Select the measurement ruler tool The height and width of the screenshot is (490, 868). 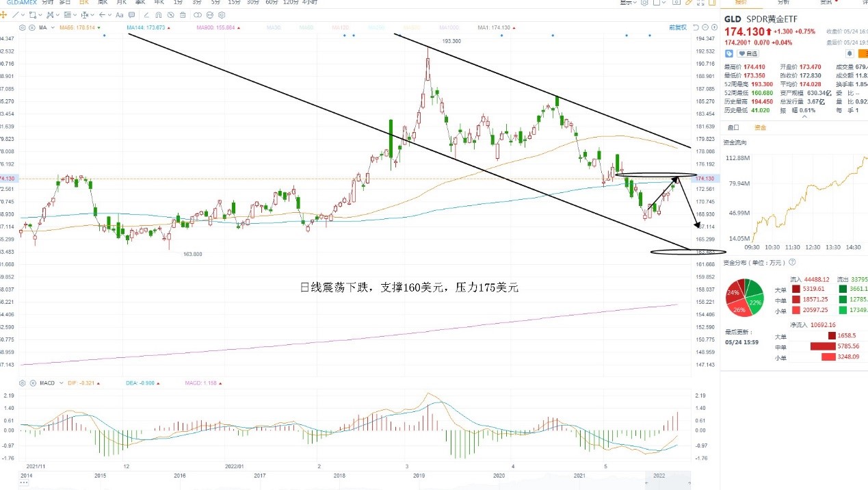(84, 15)
